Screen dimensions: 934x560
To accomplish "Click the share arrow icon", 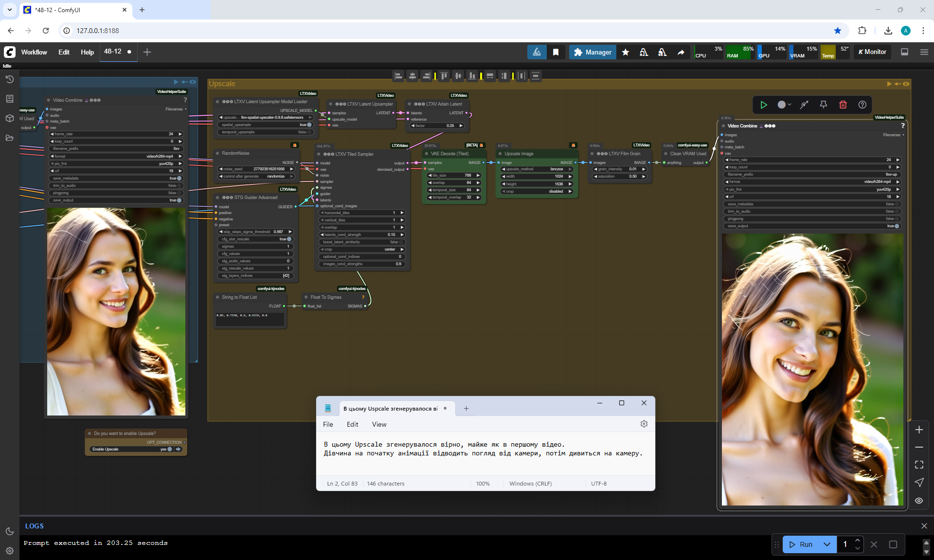I will 681,52.
